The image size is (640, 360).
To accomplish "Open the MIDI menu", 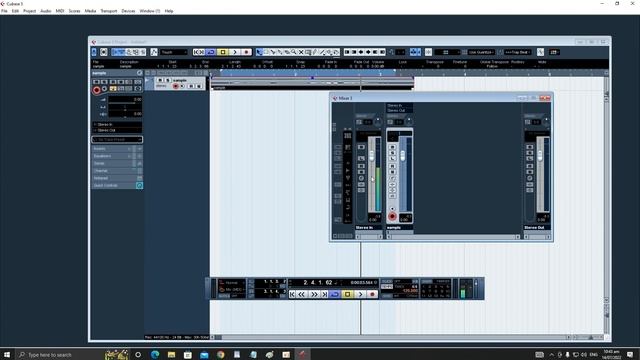I will pos(60,11).
